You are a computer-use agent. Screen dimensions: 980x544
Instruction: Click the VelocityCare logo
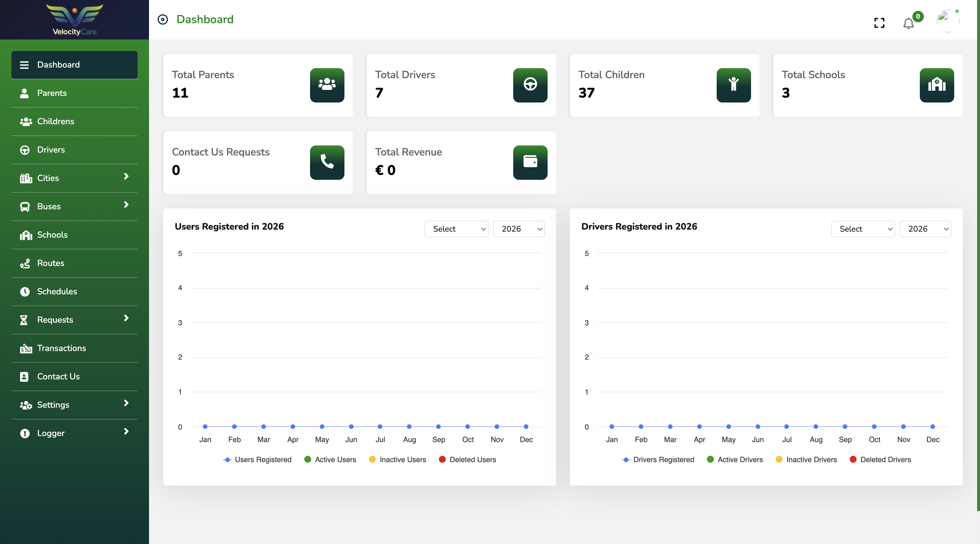click(74, 19)
